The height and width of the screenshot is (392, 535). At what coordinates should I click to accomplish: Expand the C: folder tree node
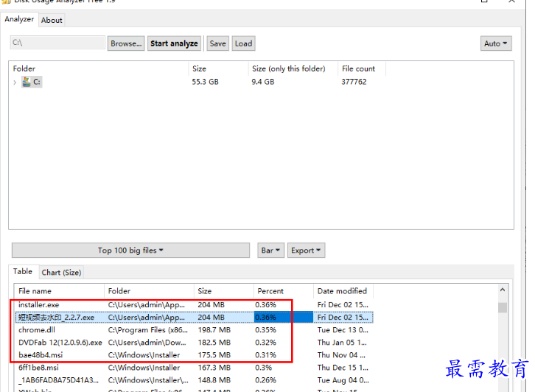(x=15, y=83)
